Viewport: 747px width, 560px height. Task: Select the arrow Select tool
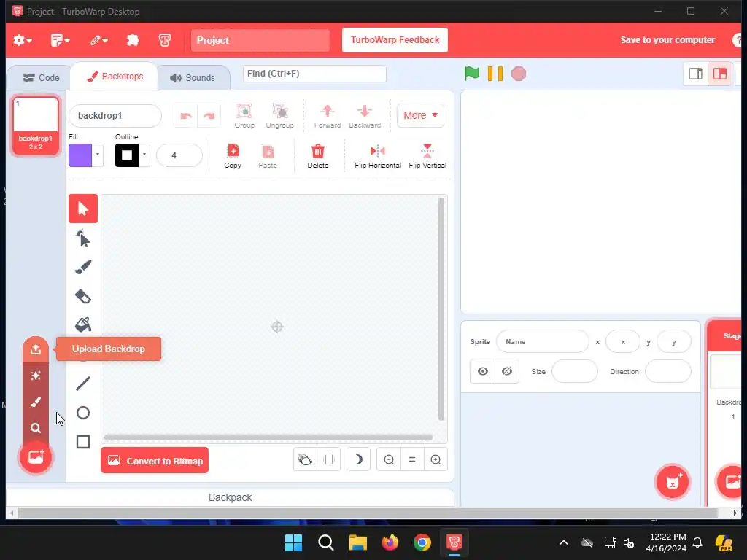[83, 209]
